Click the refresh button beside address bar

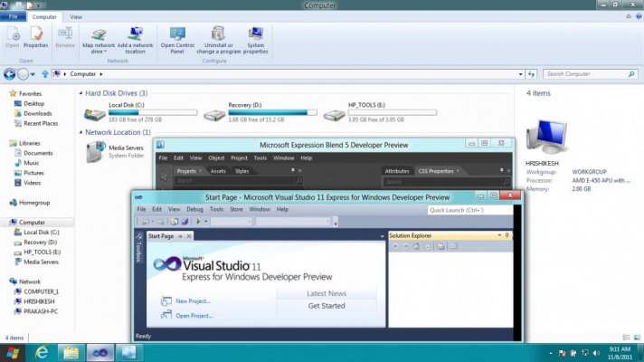coord(532,74)
